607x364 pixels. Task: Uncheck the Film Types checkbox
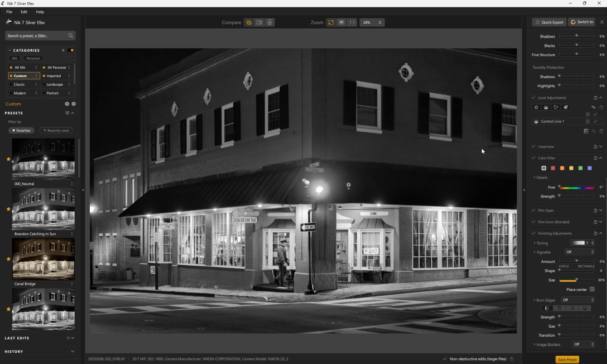[534, 211]
